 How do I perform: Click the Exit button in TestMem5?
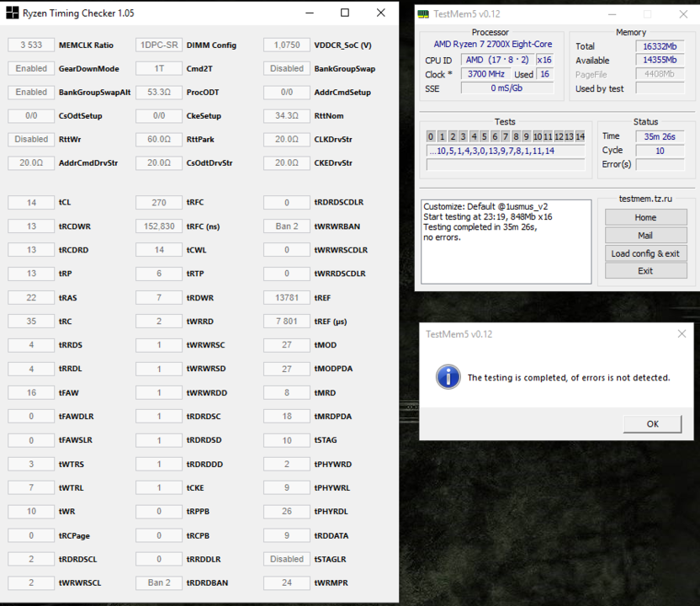(x=645, y=271)
